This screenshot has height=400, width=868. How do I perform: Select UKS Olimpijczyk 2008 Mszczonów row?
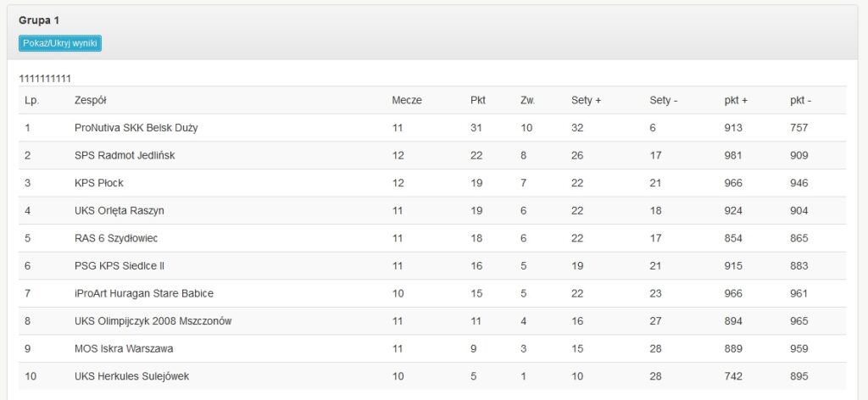point(153,321)
